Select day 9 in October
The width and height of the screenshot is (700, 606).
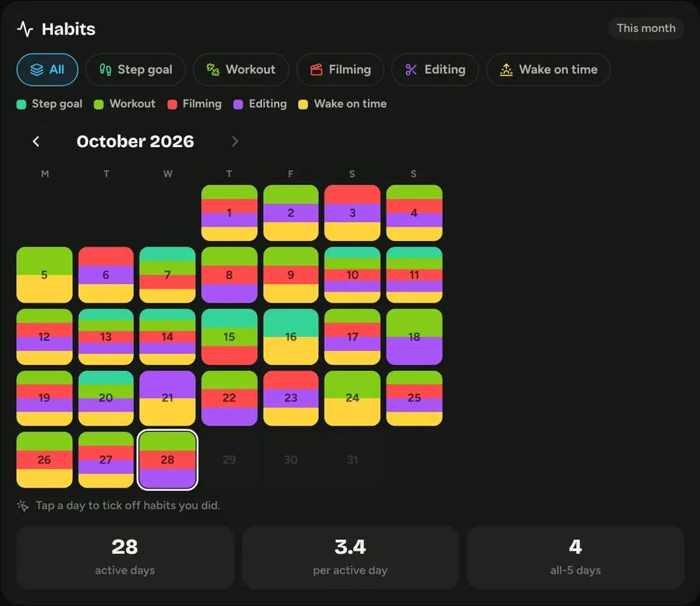[291, 275]
